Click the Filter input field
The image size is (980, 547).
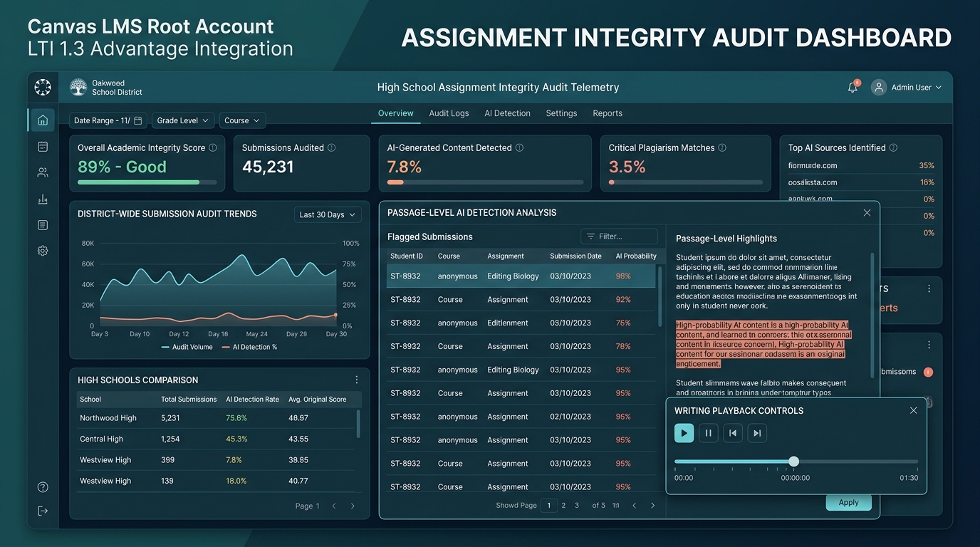[619, 236]
